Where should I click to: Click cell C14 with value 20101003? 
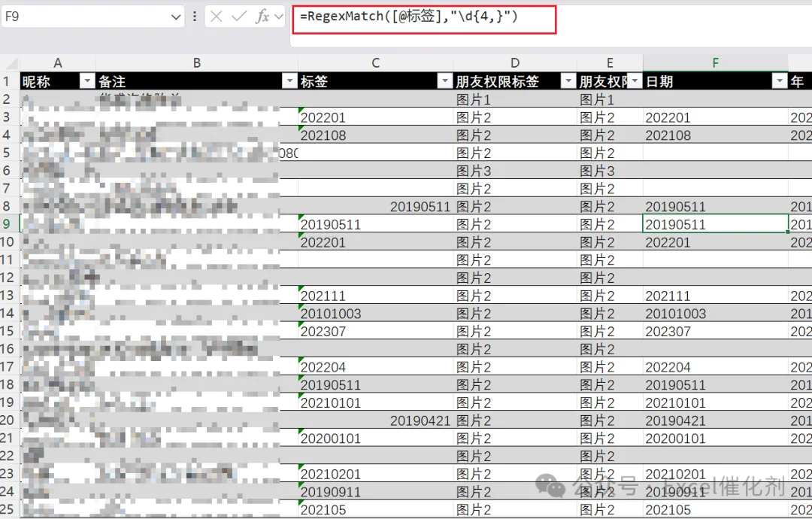[x=375, y=314]
